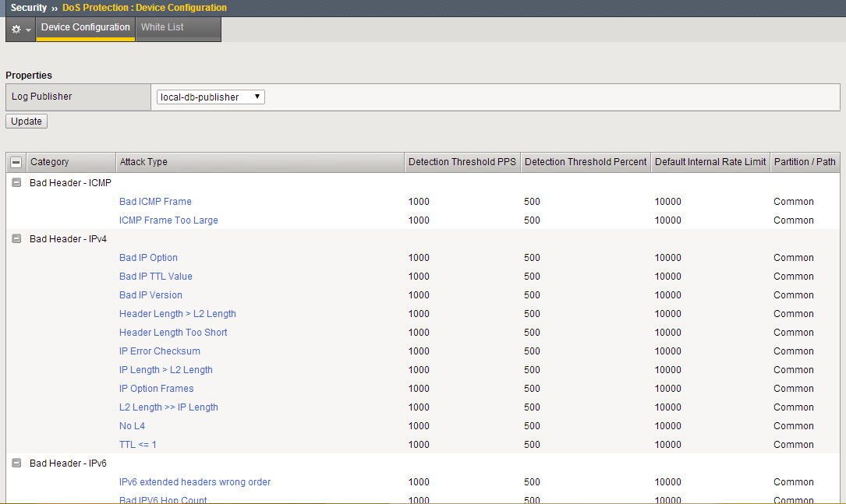The height and width of the screenshot is (504, 846).
Task: Open Header Length Too Short entry
Action: tap(173, 333)
